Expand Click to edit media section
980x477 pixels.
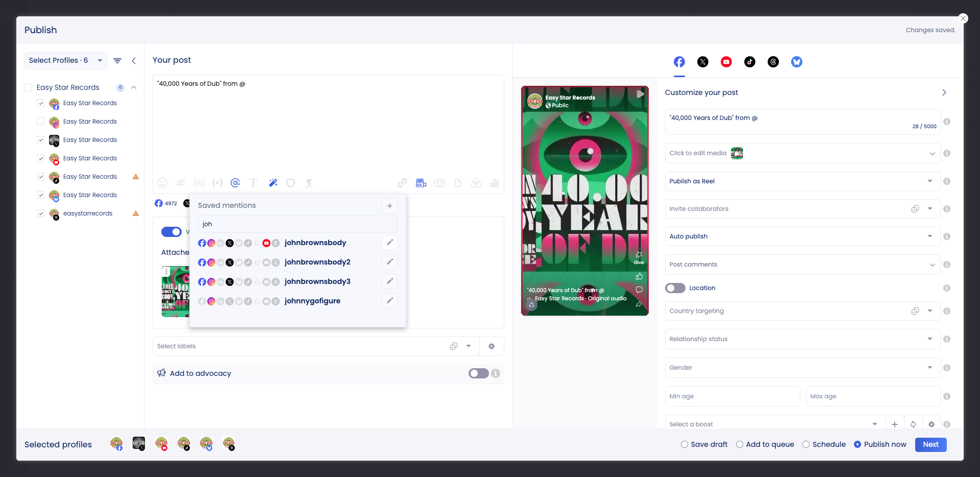click(802, 153)
